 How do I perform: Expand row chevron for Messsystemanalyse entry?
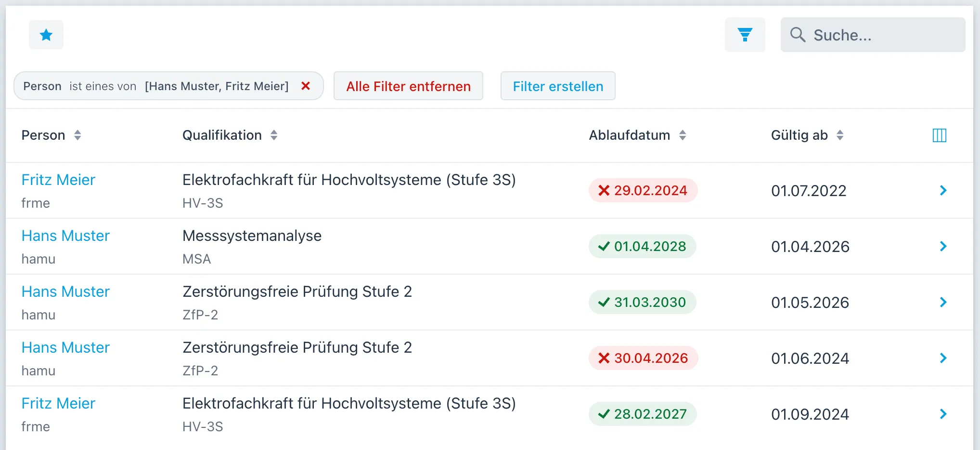pos(943,246)
